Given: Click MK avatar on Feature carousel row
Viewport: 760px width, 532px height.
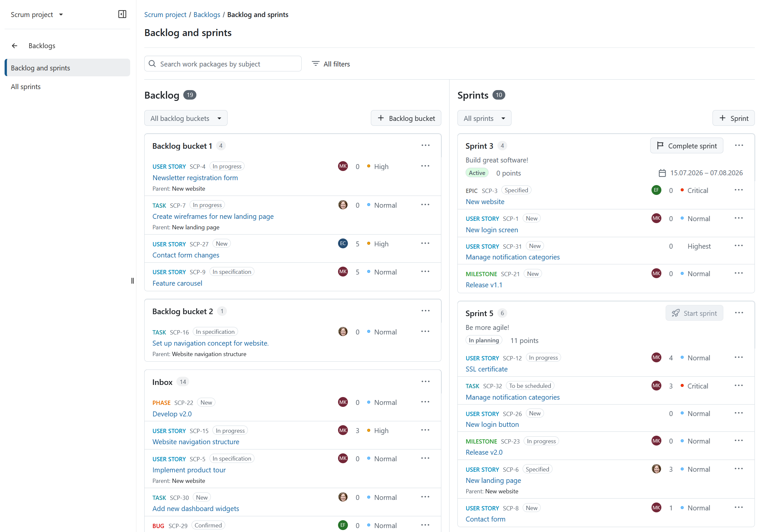Looking at the screenshot, I should [343, 272].
